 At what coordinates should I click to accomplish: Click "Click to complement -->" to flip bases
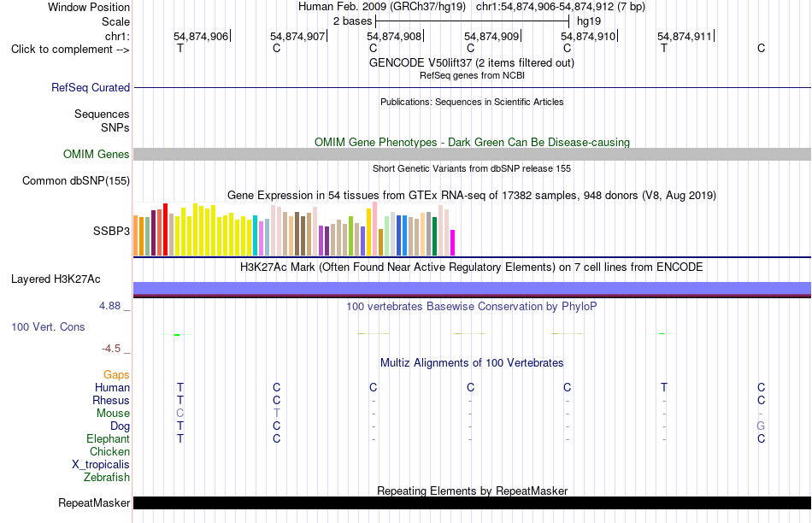[70, 50]
